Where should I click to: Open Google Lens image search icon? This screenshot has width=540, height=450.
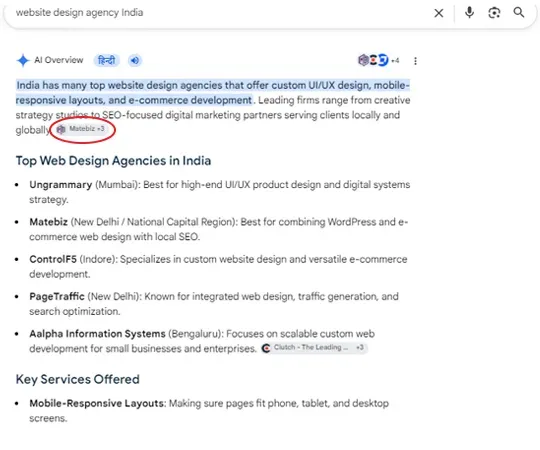point(494,13)
